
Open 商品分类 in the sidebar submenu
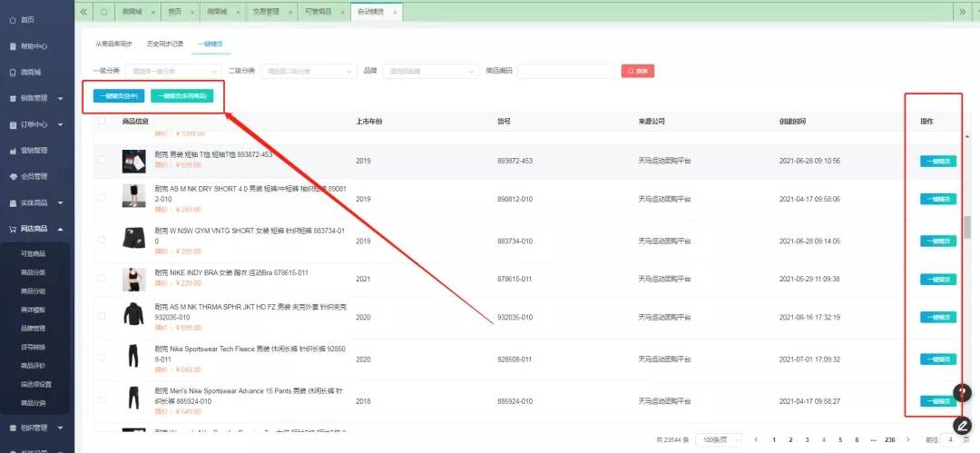(x=34, y=272)
